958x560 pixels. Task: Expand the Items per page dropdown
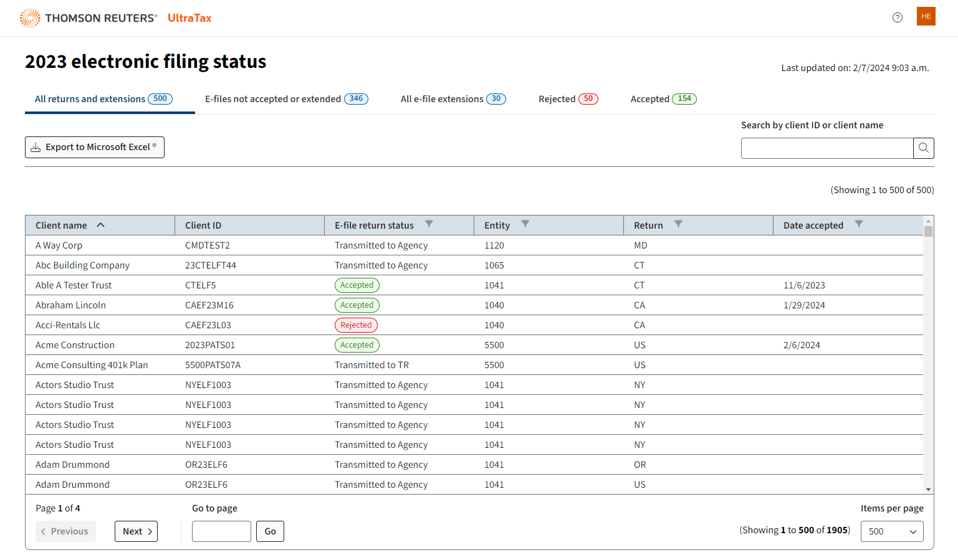[891, 531]
